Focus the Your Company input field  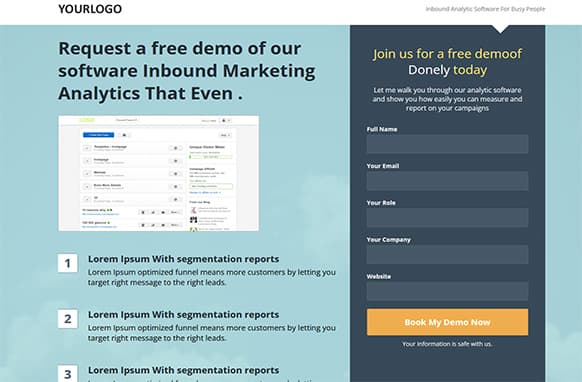(447, 254)
